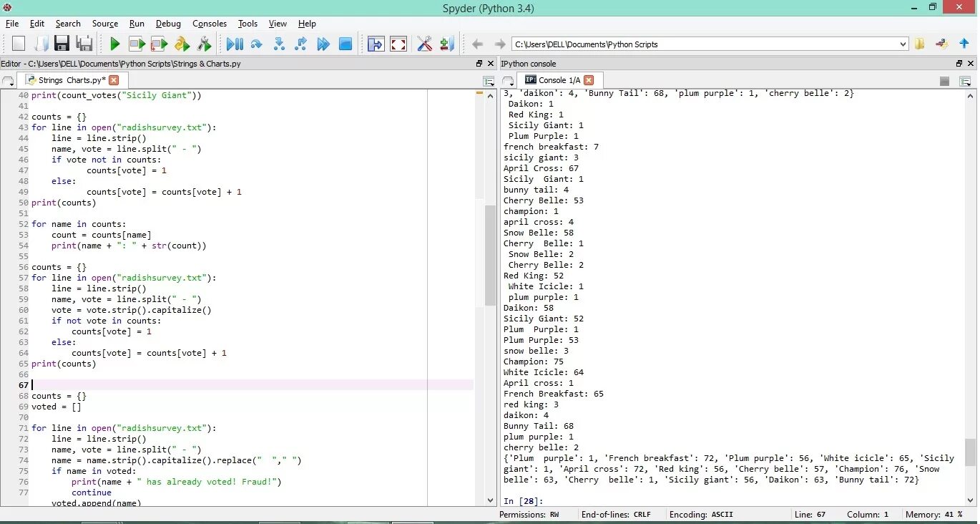Create a new file with toolbar icon
The width and height of the screenshot is (980, 524).
[19, 44]
